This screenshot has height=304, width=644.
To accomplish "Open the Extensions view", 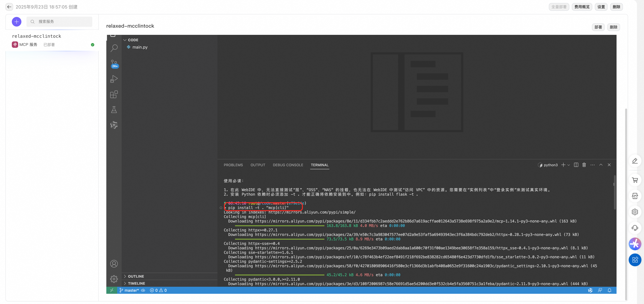I will coord(114,95).
